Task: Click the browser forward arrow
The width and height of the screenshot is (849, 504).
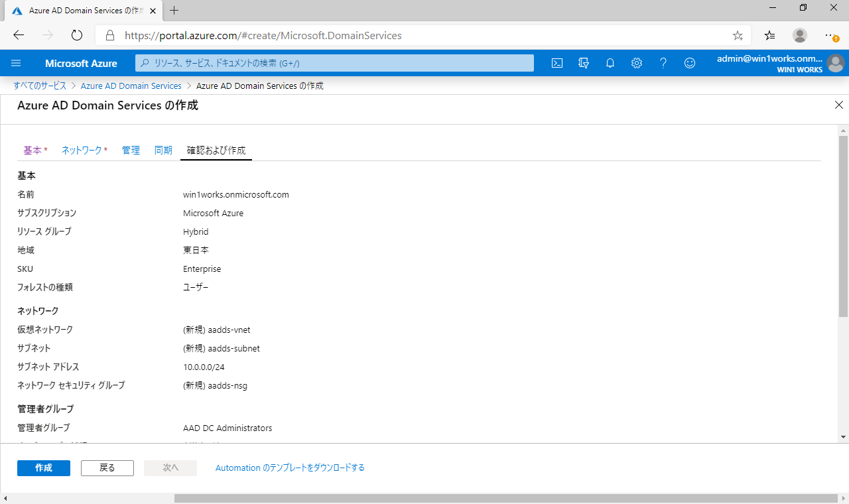Action: tap(48, 35)
